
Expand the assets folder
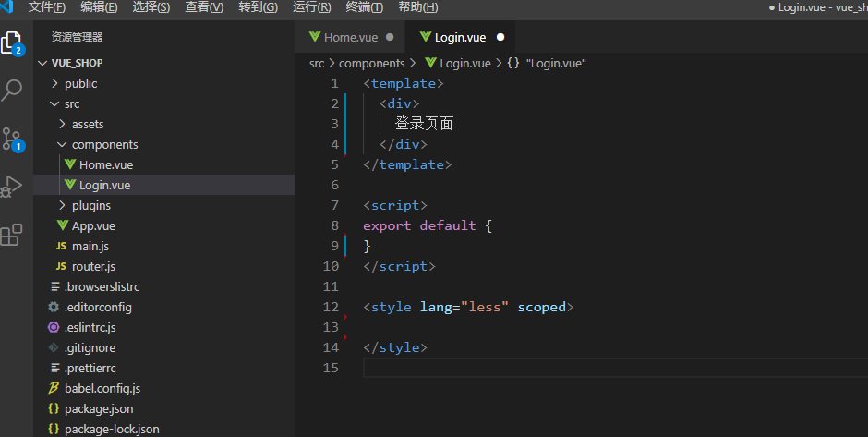point(62,124)
